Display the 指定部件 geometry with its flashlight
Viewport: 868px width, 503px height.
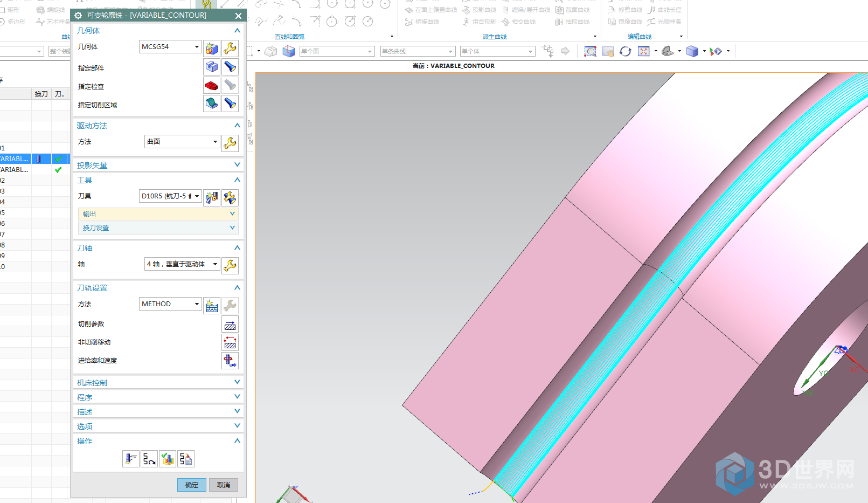pos(230,67)
